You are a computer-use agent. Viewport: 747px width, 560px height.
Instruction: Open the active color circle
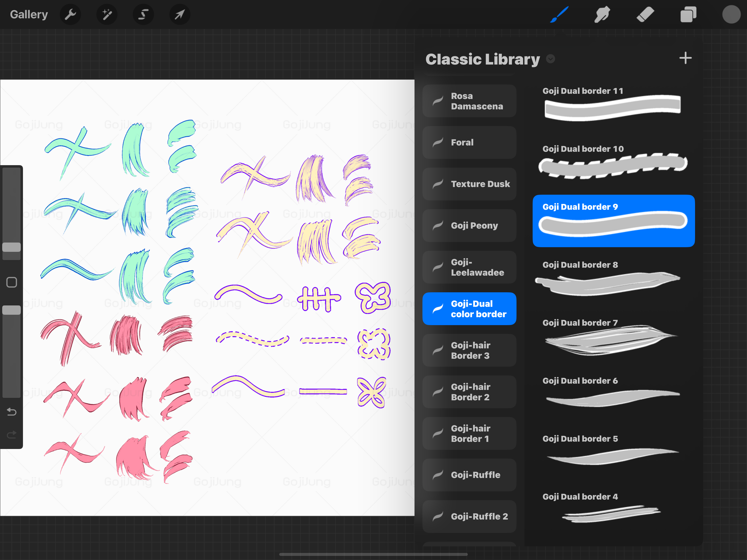731,14
